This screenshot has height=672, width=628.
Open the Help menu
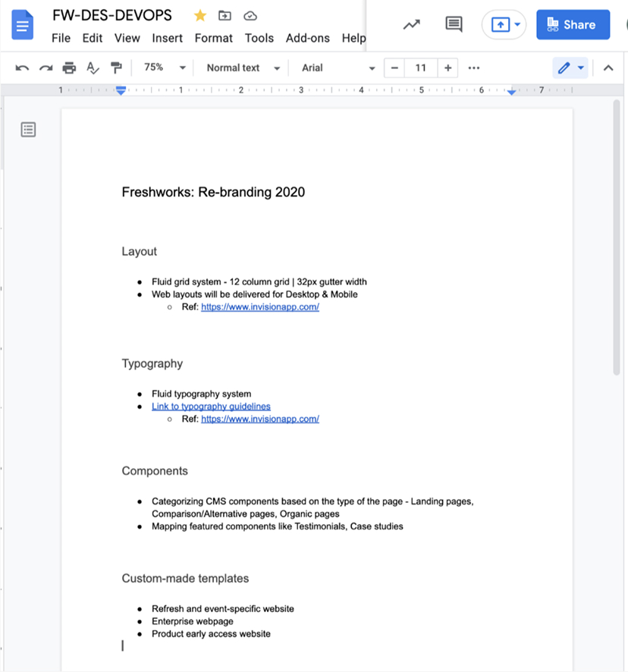point(353,38)
